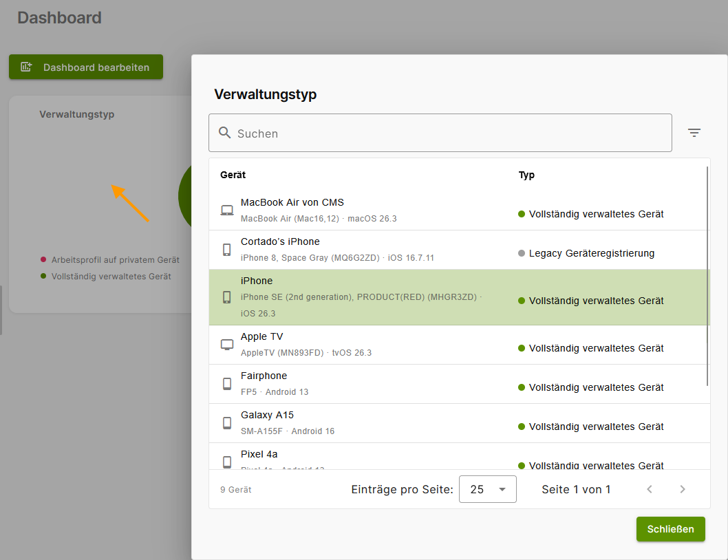Screen dimensions: 728x560
Task: Click the phone icon beside Fairphone
Action: pos(227,383)
